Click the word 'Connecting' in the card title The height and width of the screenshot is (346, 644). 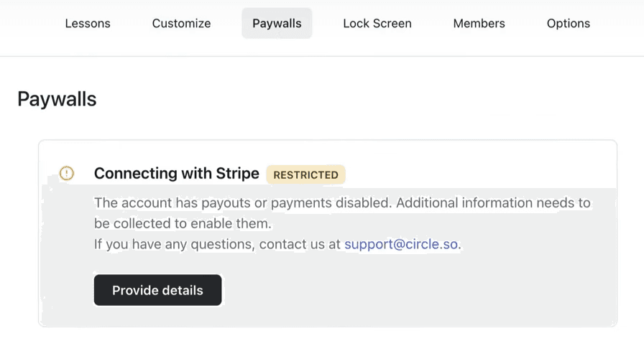[134, 173]
